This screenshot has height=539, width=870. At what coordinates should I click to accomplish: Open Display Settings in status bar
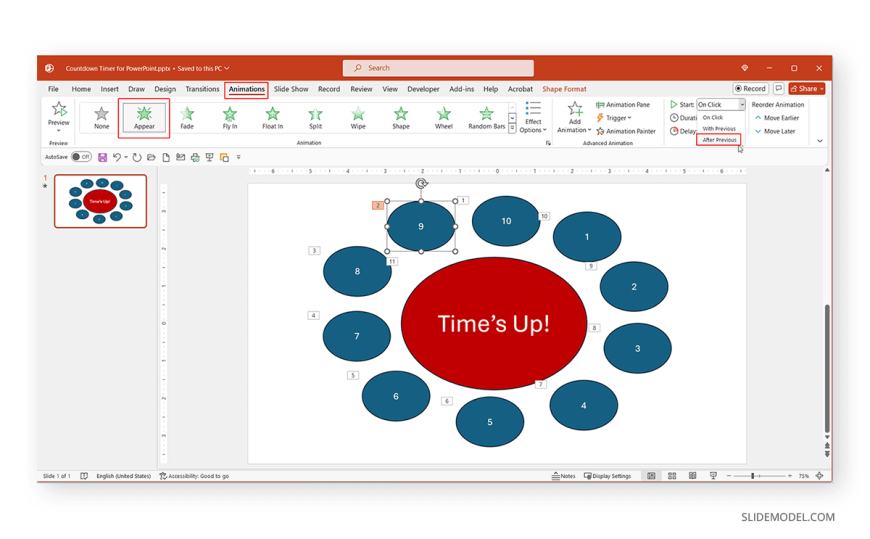click(x=608, y=476)
